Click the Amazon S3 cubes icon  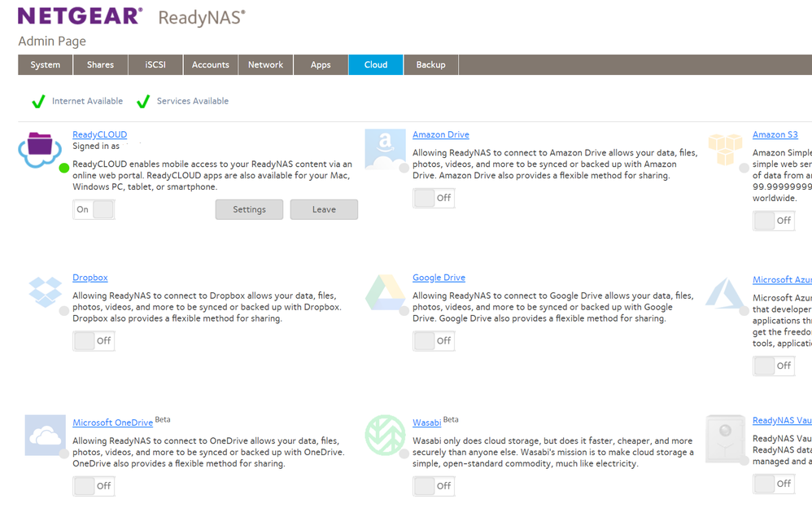pos(725,149)
